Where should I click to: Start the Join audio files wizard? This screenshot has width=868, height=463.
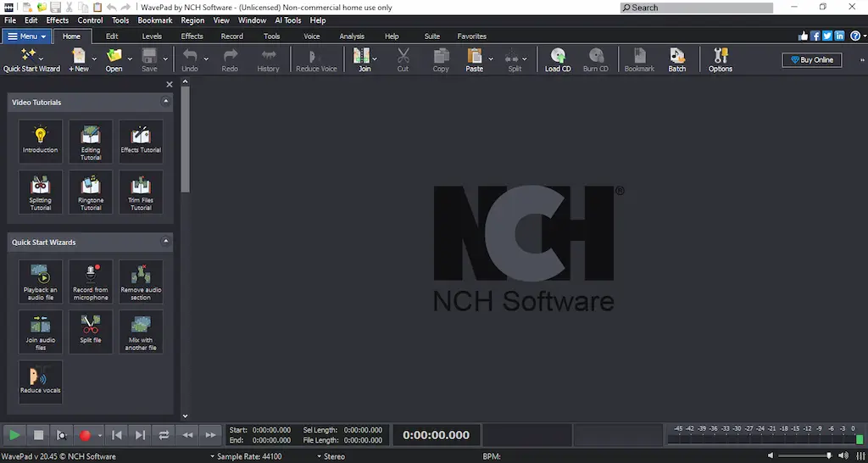[41, 332]
